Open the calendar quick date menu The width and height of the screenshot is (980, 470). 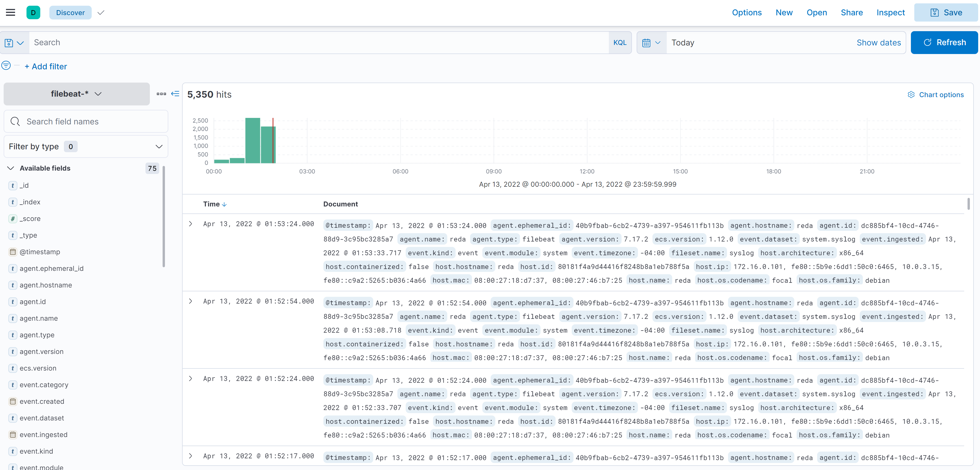651,43
